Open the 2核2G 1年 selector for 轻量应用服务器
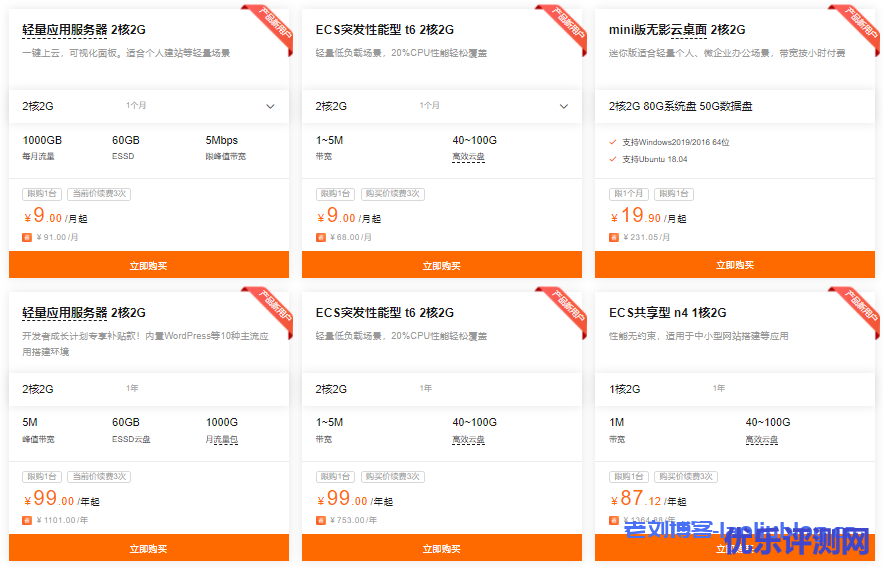883x568 pixels. [x=148, y=388]
